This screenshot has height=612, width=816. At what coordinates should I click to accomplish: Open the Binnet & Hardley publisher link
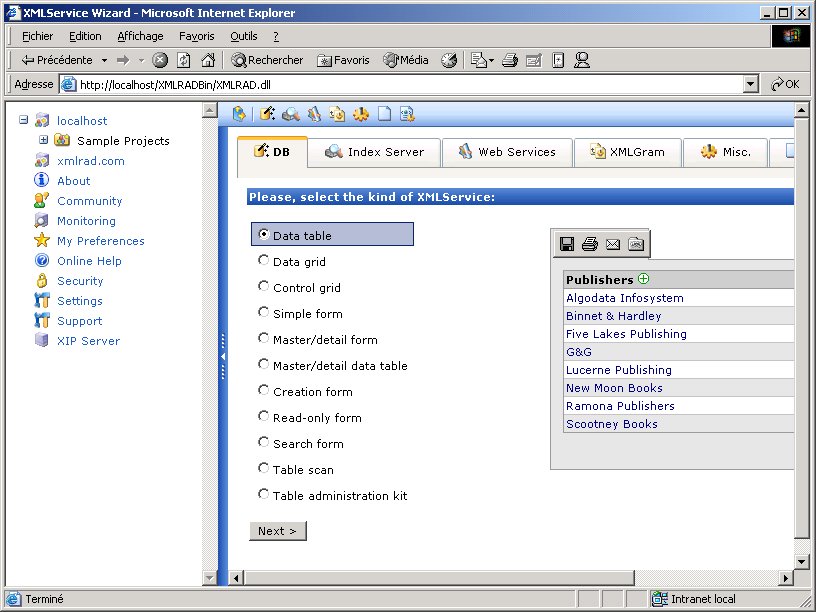(x=613, y=316)
